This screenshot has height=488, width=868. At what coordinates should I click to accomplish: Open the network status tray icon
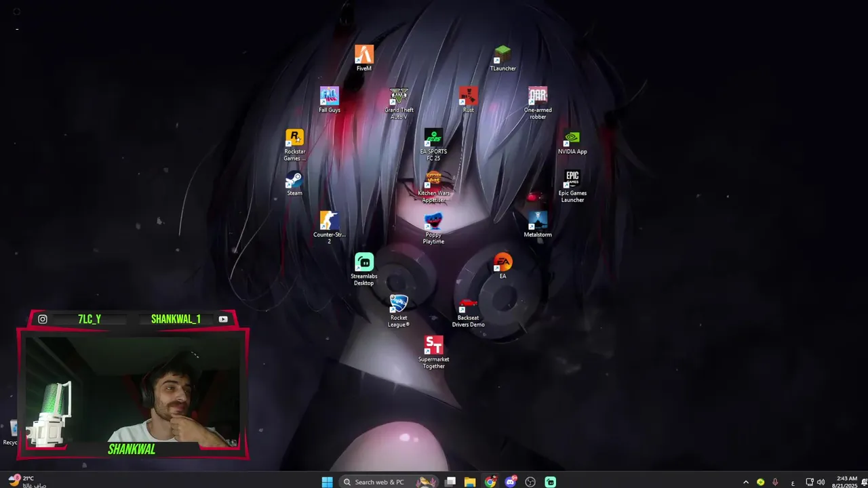[810, 482]
